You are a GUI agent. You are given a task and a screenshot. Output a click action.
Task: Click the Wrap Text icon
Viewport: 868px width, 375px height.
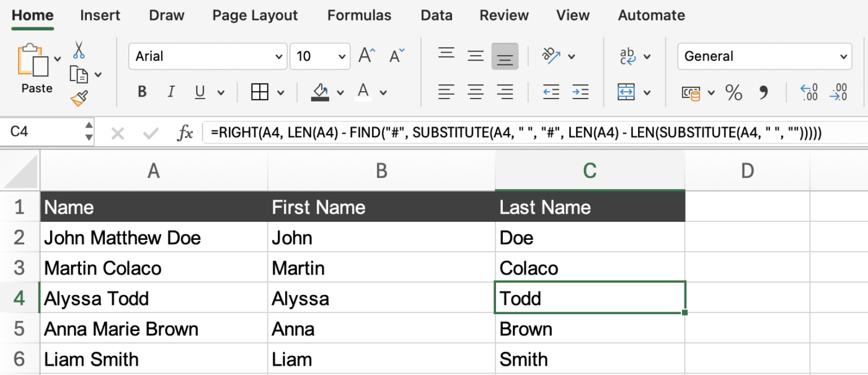pos(627,56)
